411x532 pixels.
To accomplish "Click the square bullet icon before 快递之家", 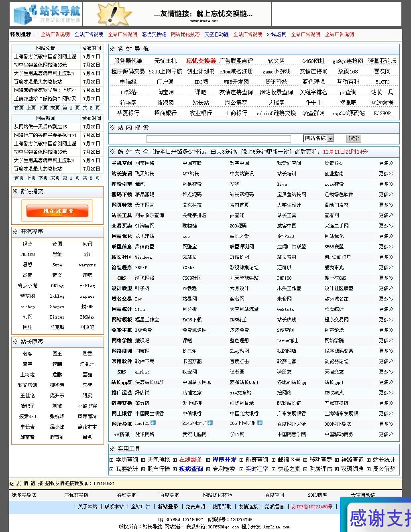I will [x=273, y=469].
